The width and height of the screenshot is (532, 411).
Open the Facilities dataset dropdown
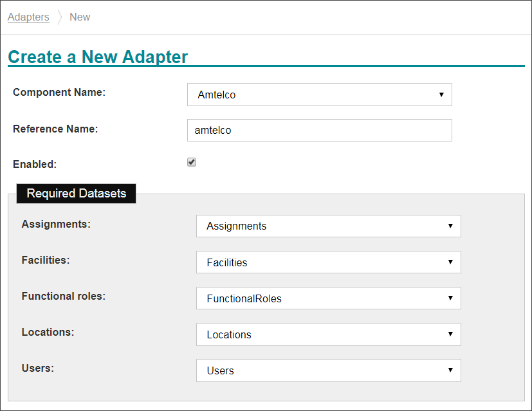(x=328, y=262)
